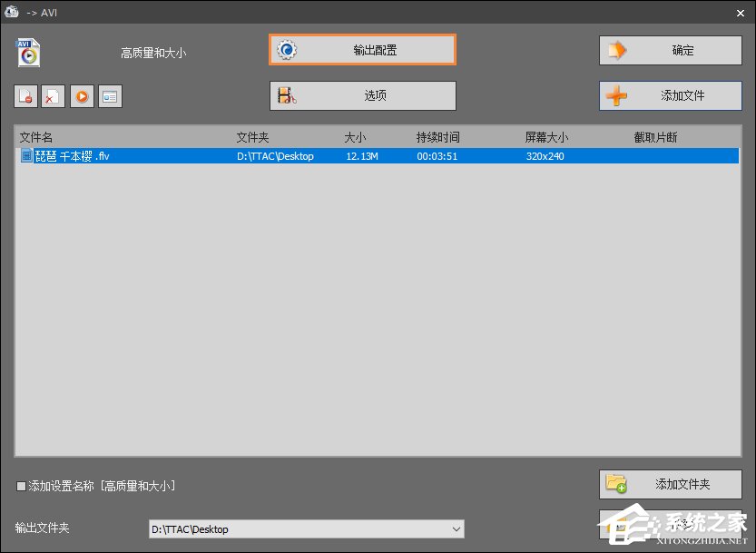Click the orange play preview icon

[x=82, y=95]
